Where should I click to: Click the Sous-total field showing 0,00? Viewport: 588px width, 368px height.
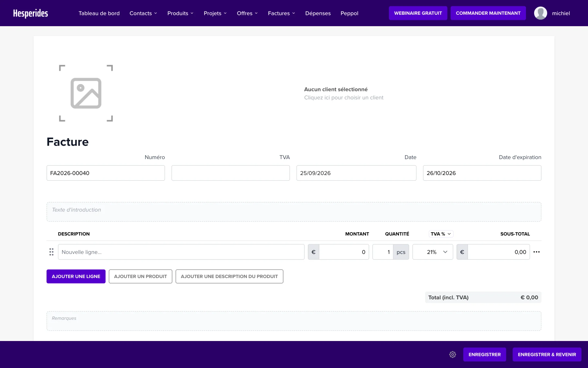click(x=499, y=252)
